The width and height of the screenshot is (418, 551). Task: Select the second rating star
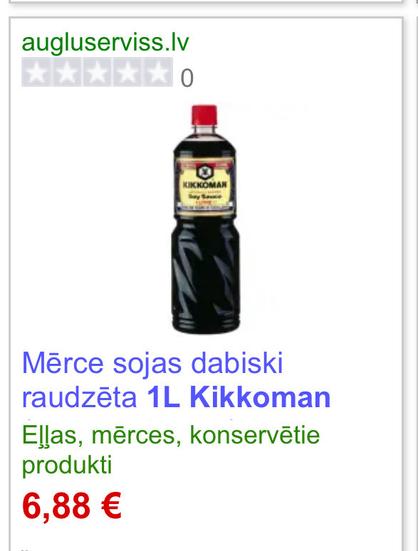pos(67,72)
